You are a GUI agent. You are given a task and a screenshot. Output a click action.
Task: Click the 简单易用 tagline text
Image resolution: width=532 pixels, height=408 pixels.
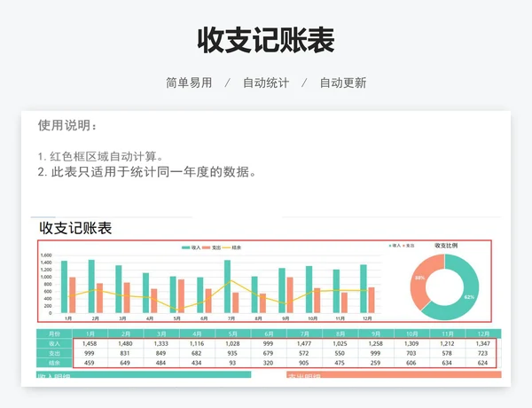189,82
